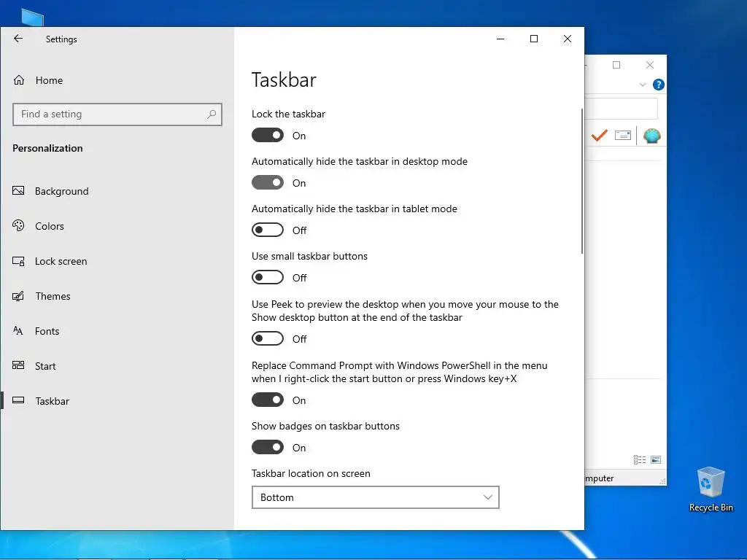Click the Taskbar page title
747x560 pixels.
pyautogui.click(x=284, y=80)
